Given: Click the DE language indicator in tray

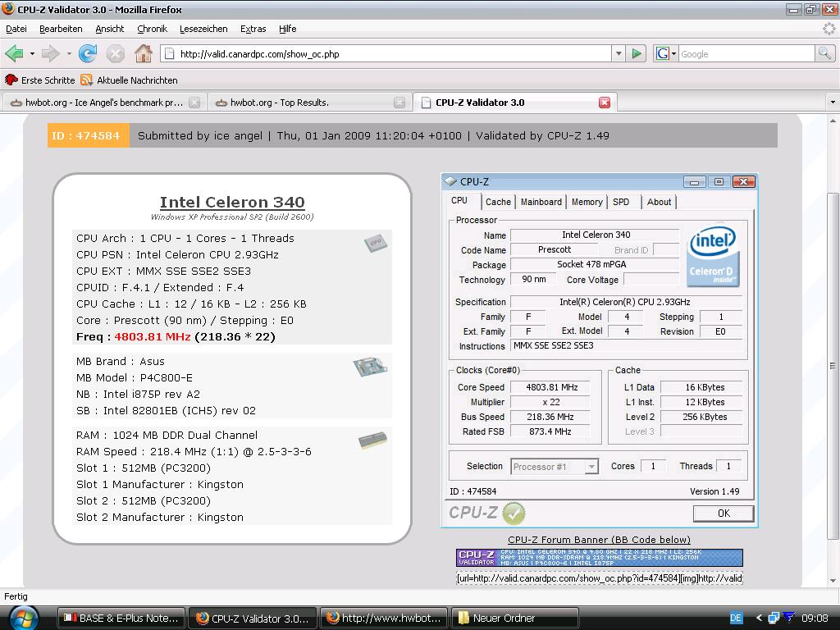Looking at the screenshot, I should click(x=736, y=619).
